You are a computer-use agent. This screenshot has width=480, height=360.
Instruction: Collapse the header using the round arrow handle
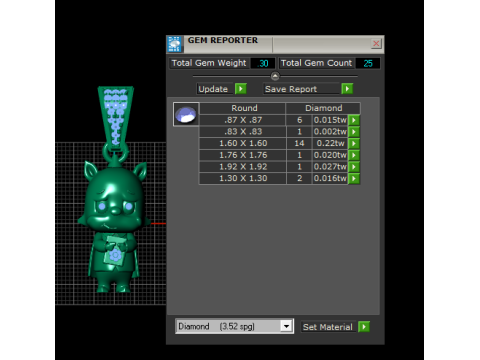click(x=275, y=76)
